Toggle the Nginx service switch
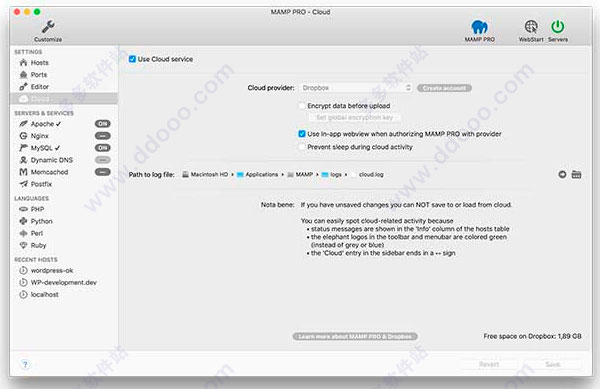Viewport: 600px width, 389px height. point(103,136)
